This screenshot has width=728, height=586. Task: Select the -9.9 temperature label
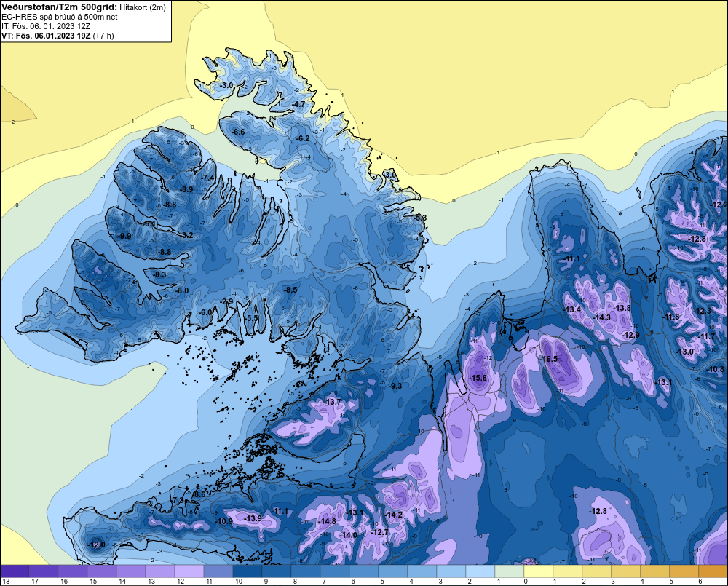[124, 236]
